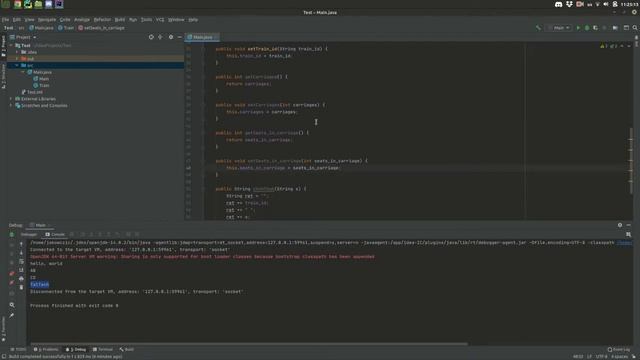The image size is (640, 360).
Task: Click the console horizontal scrollbar
Action: [x=249, y=344]
